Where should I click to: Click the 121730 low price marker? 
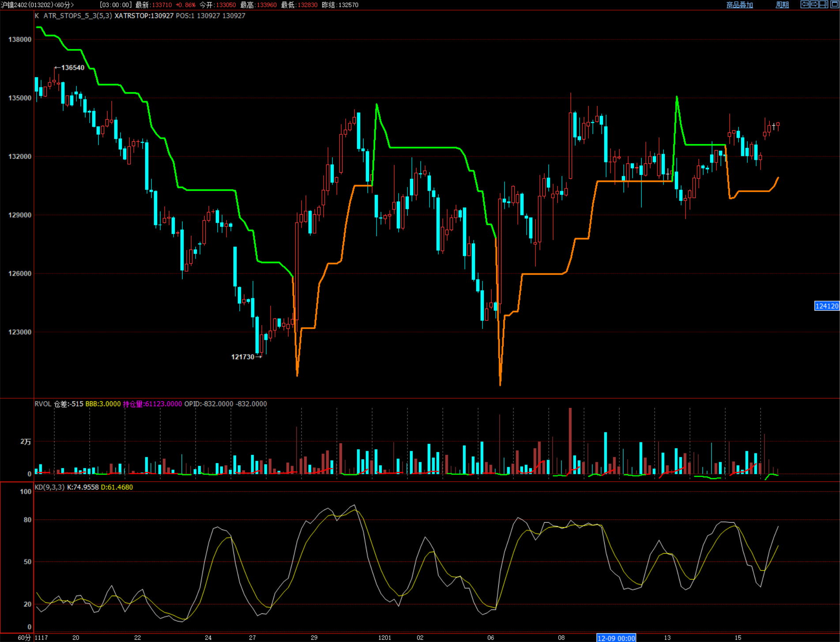tap(243, 357)
